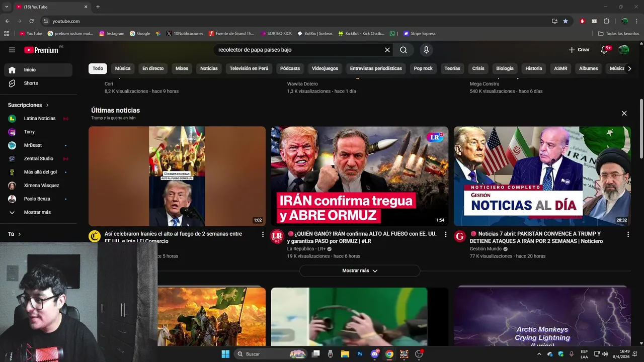
Task: Open the Paolo Benza subscription
Action: click(x=38, y=199)
